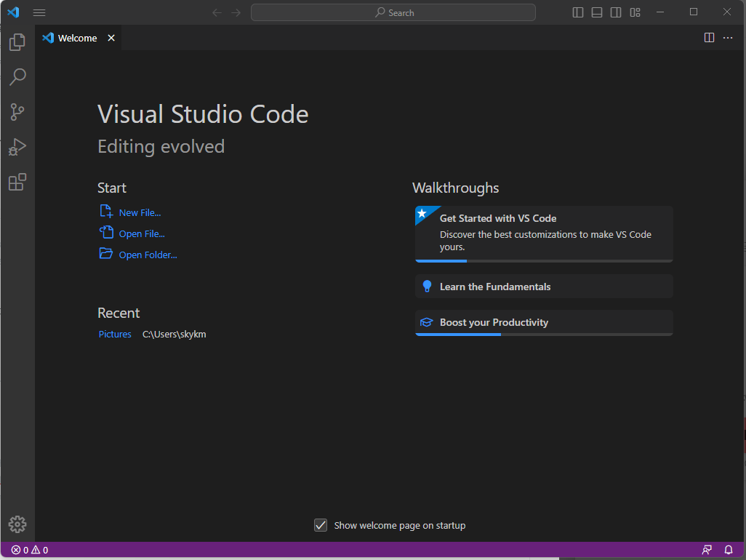Open the Extensions view
This screenshot has width=746, height=560.
pyautogui.click(x=17, y=182)
